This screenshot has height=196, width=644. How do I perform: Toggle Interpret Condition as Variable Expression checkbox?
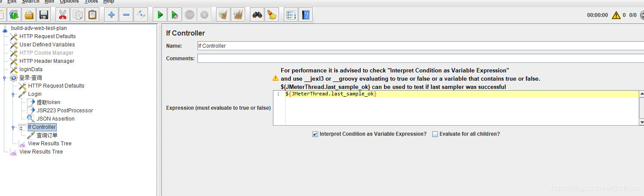(x=315, y=134)
